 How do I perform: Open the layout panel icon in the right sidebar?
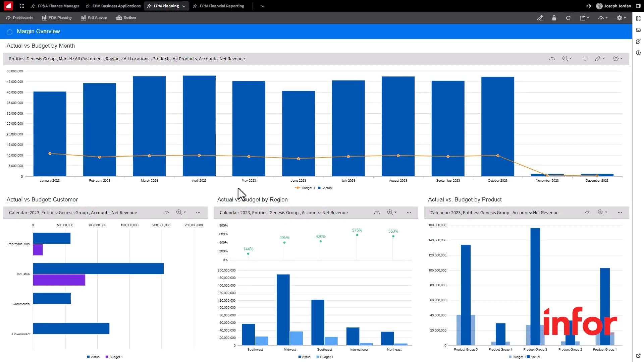pos(639,18)
